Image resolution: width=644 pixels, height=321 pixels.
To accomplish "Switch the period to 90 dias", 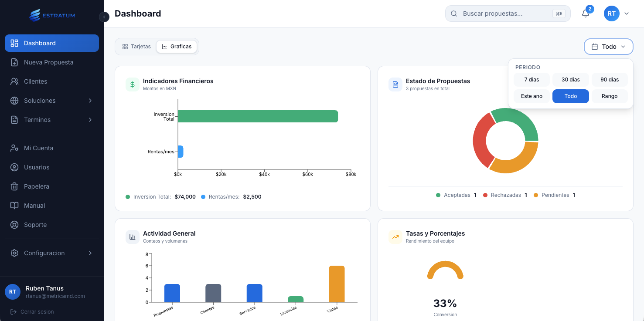I will 610,79.
